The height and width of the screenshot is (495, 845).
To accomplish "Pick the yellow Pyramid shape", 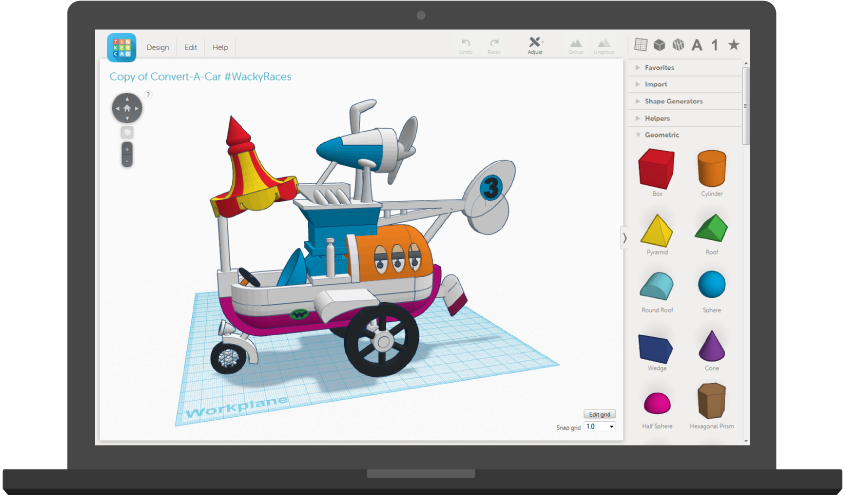I will click(657, 231).
